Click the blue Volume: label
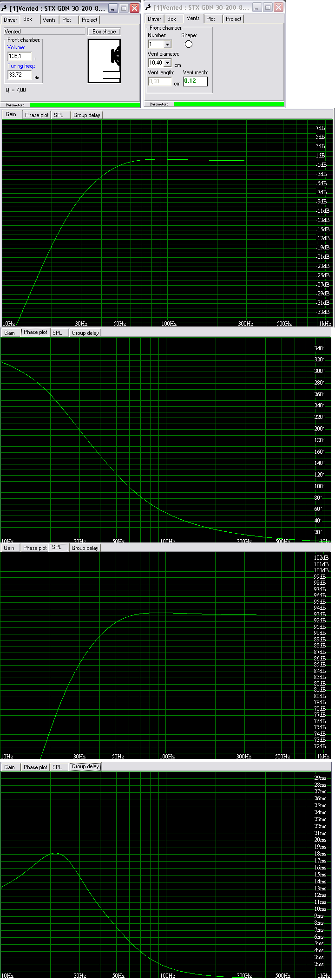Image resolution: width=335 pixels, height=980 pixels. (16, 47)
